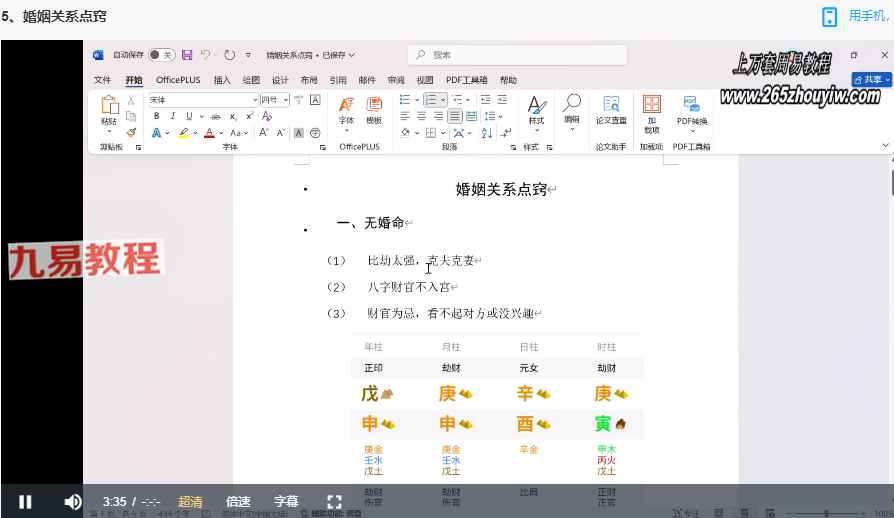This screenshot has width=894, height=518.
Task: Apply italic formatting with I button
Action: coord(172,116)
